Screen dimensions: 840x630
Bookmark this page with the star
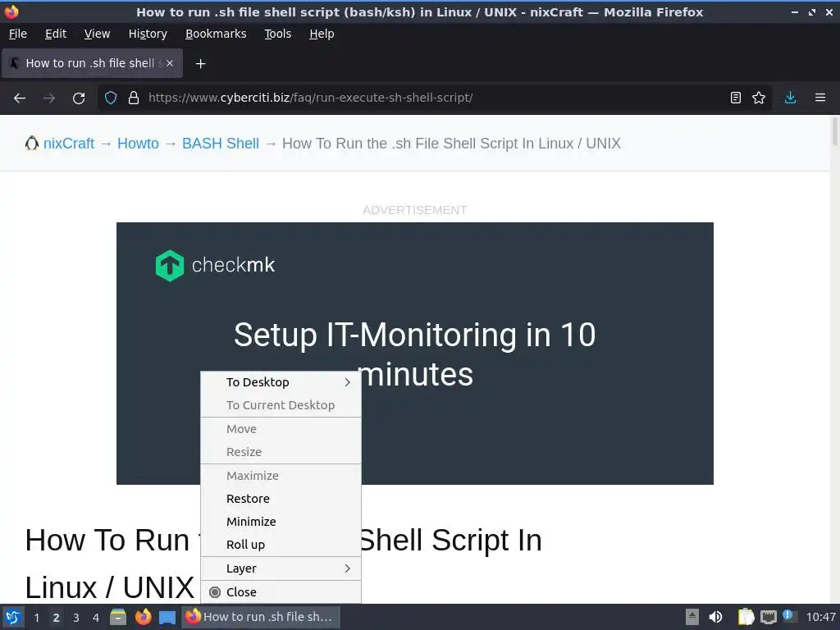click(759, 98)
